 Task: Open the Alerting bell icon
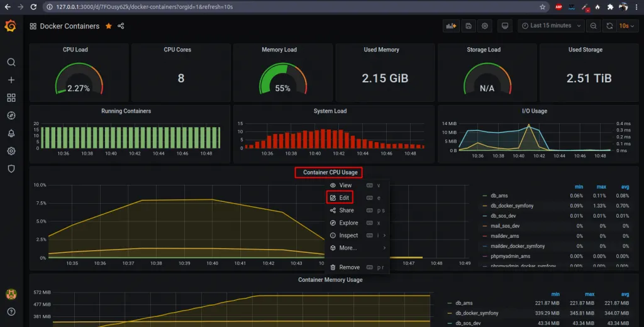(11, 133)
